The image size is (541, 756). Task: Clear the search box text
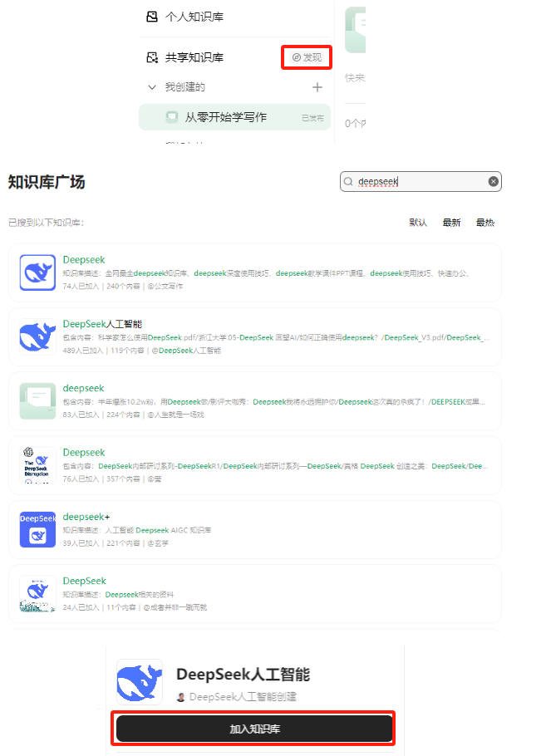click(494, 181)
